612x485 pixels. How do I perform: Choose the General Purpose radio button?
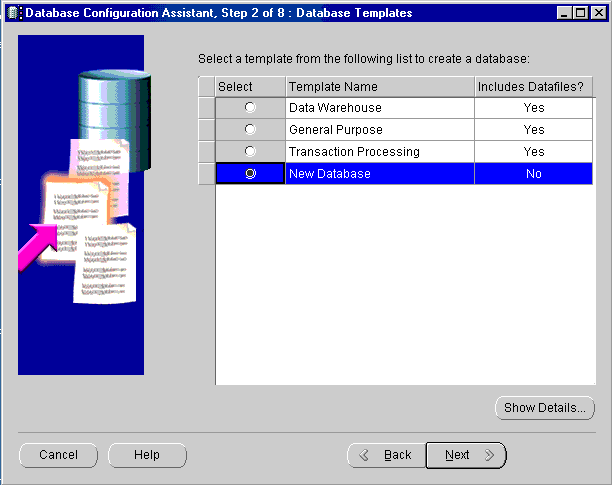pos(250,129)
